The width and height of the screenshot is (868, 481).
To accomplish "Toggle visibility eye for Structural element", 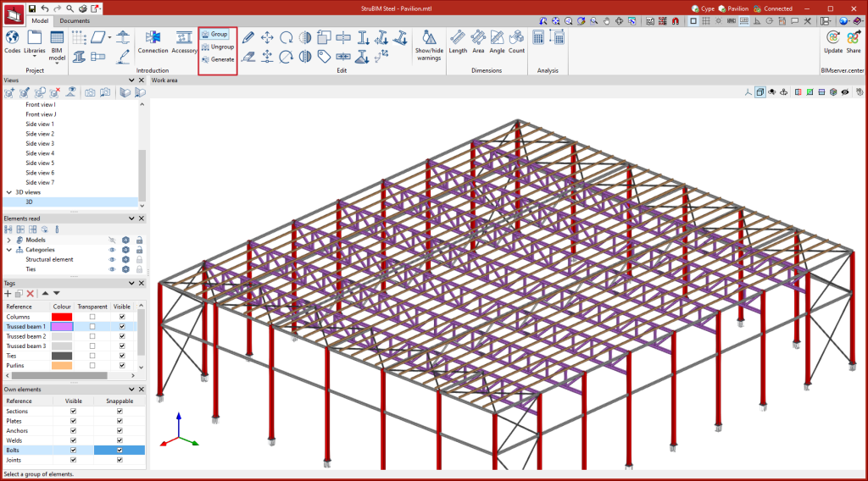I will 111,259.
